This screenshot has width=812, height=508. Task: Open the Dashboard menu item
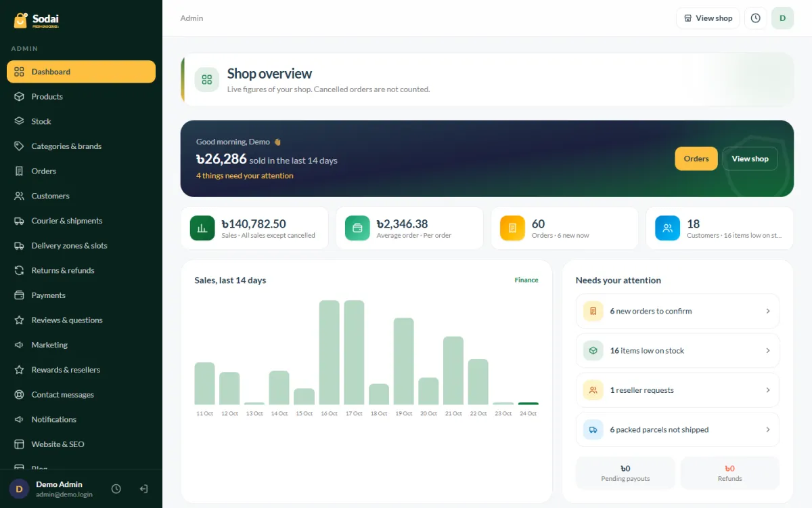click(81, 72)
